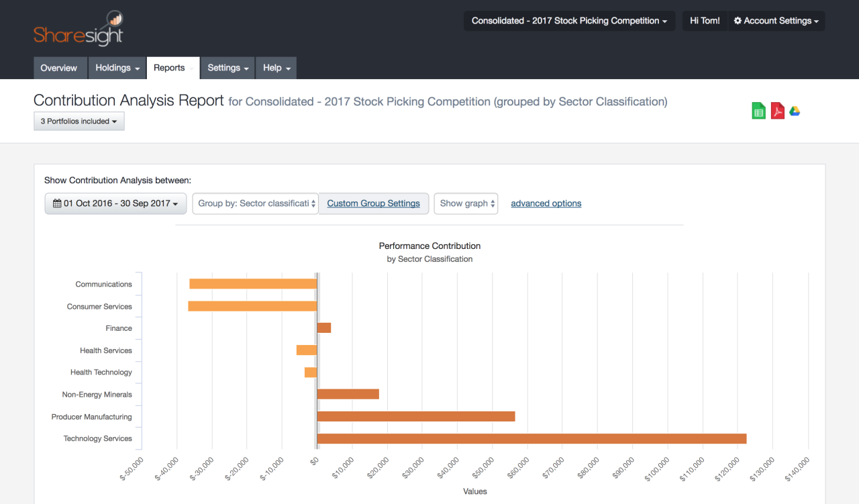Click the Producer Manufacturing bar

[416, 416]
